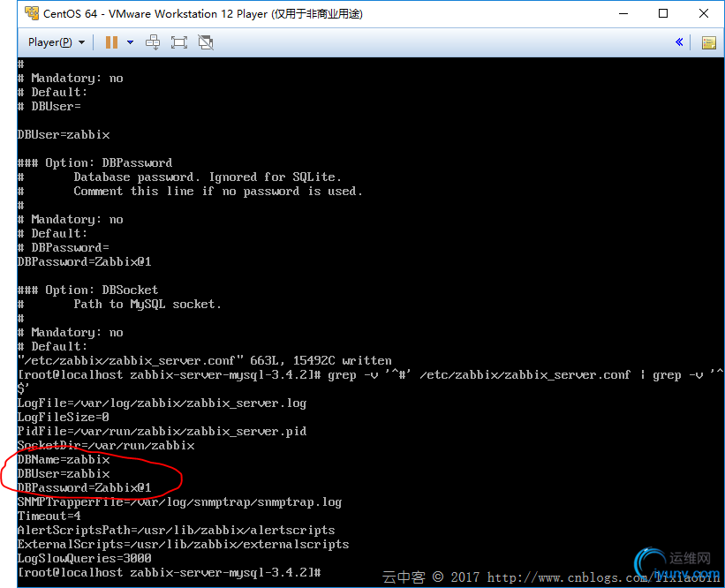The image size is (725, 588).
Task: Click the '### Option: DBSocket' line
Action: [87, 290]
